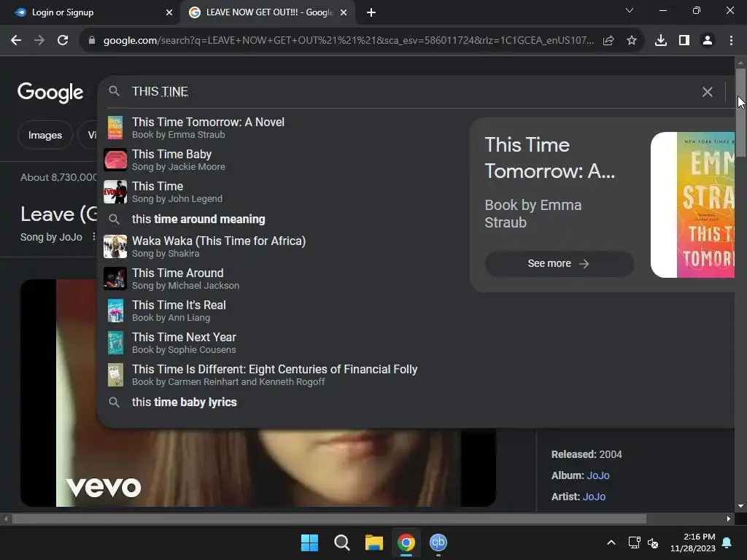
Task: Click Chrome icon in taskbar
Action: coord(406,542)
